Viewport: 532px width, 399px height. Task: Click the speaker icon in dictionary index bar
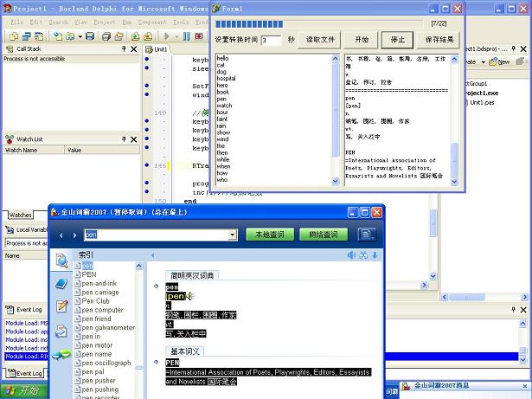tap(351, 255)
